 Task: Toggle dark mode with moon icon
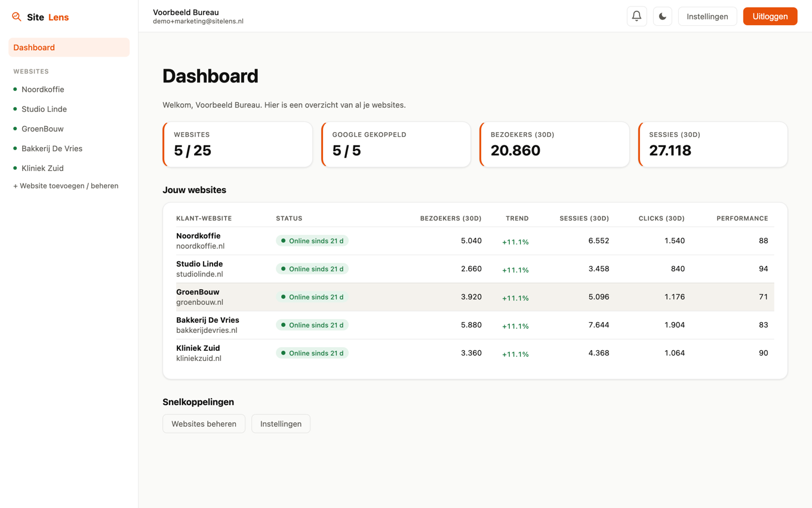coord(662,16)
